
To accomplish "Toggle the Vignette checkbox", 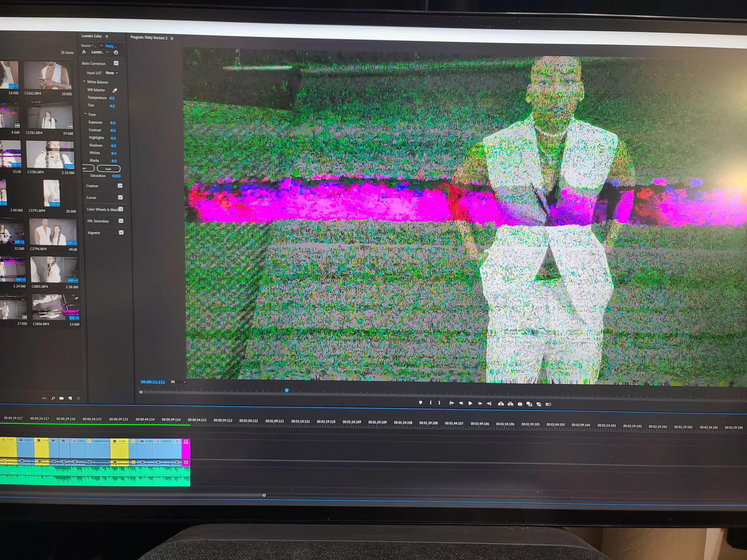I will click(x=121, y=233).
